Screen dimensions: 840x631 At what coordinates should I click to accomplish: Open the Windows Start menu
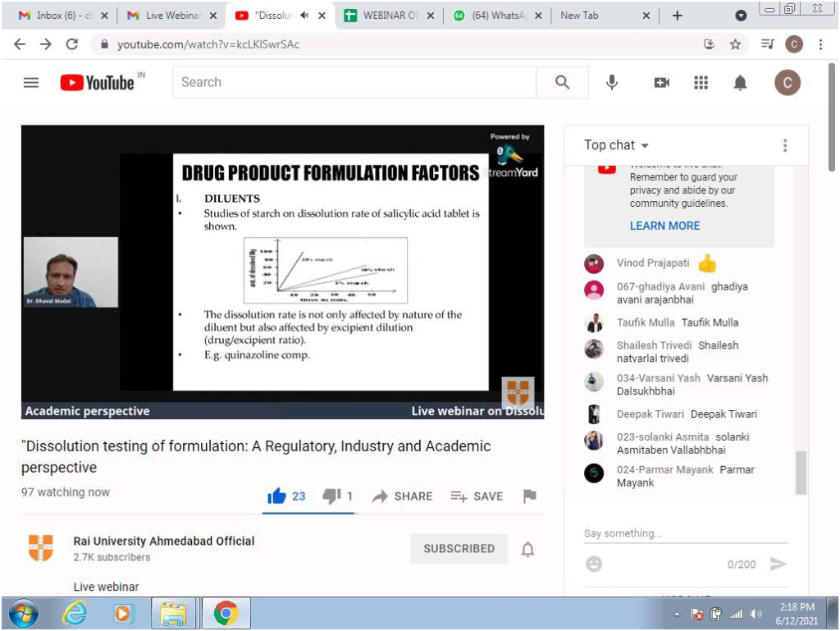coord(22,613)
